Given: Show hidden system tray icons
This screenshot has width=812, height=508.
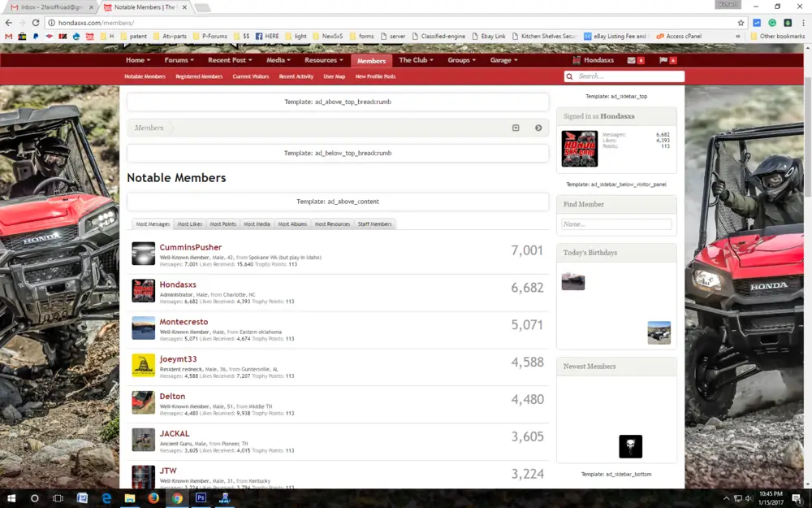Looking at the screenshot, I should coord(726,498).
